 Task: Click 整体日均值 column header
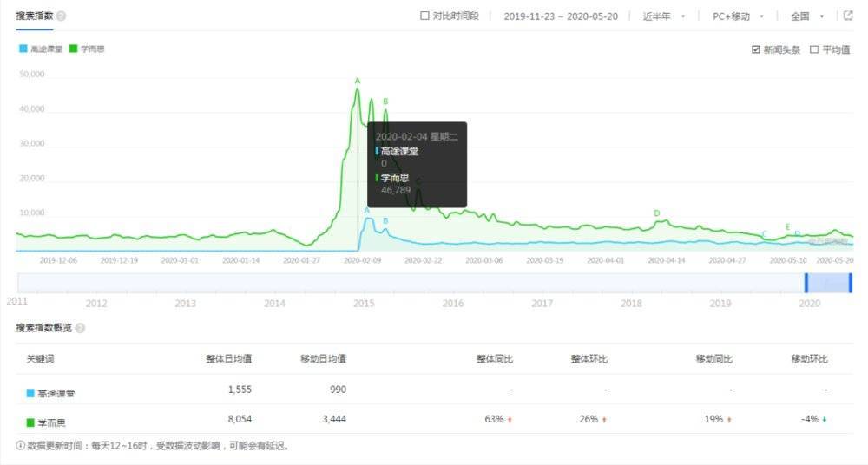[228, 358]
